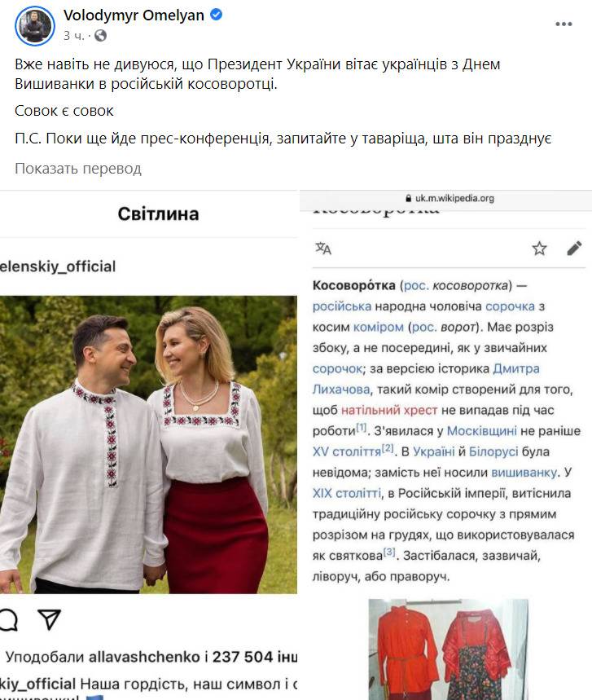Viewport: 592px width, 700px height.
Task: Click the Показать перевод link
Action: pos(78,169)
